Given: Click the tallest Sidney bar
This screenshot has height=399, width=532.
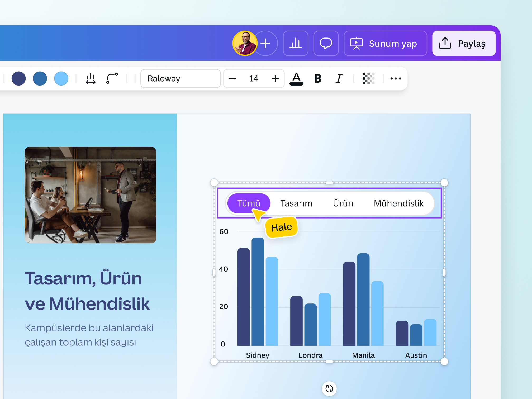Looking at the screenshot, I should coord(258,292).
